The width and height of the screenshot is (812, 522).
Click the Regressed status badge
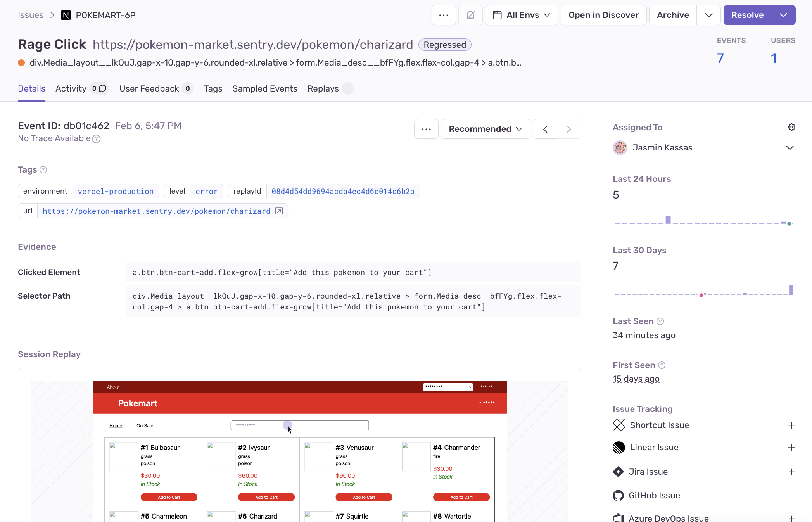tap(445, 45)
